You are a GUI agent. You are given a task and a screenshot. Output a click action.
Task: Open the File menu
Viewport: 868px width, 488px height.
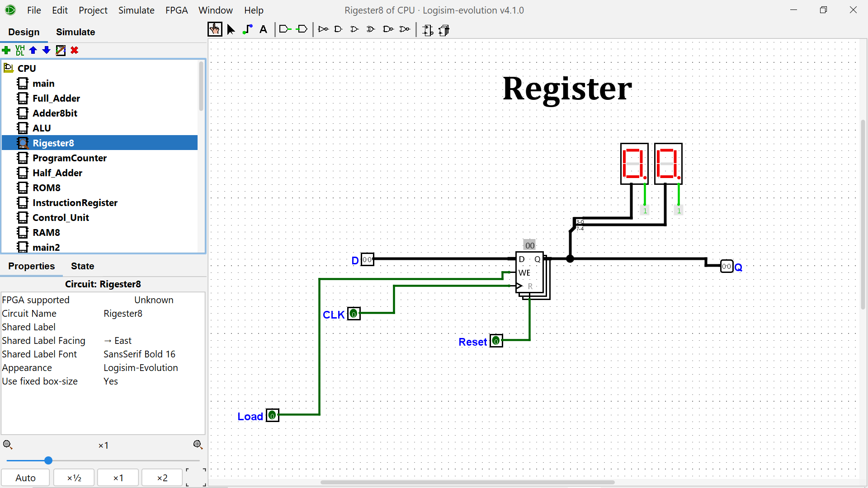pyautogui.click(x=34, y=10)
